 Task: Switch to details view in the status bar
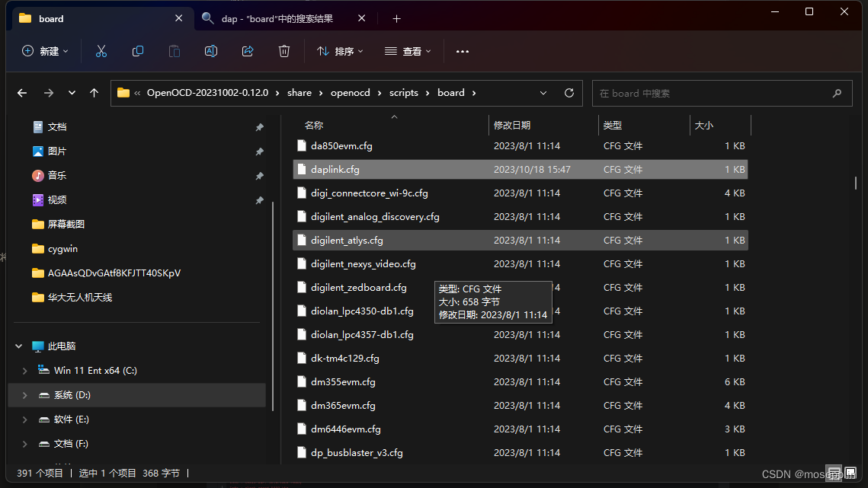pos(834,474)
